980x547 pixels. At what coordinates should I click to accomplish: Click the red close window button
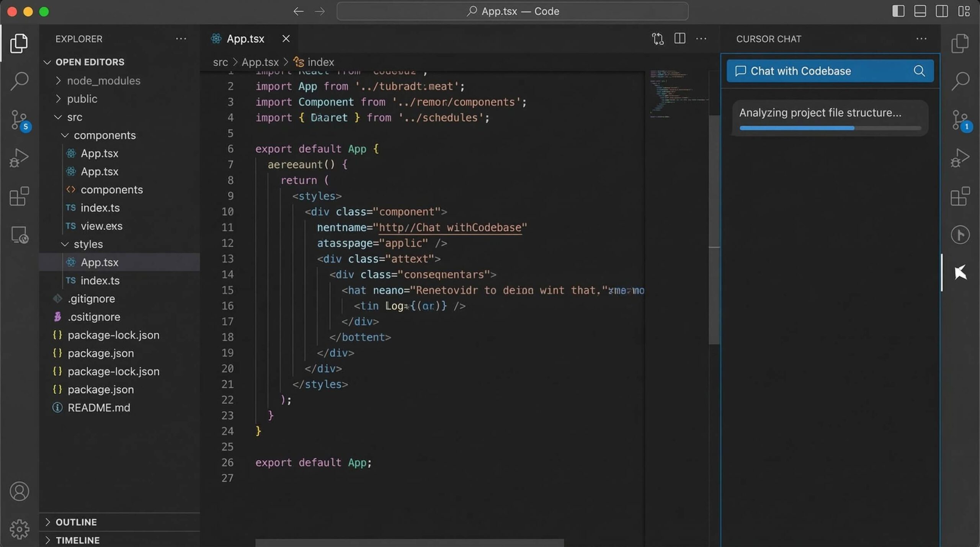[12, 11]
